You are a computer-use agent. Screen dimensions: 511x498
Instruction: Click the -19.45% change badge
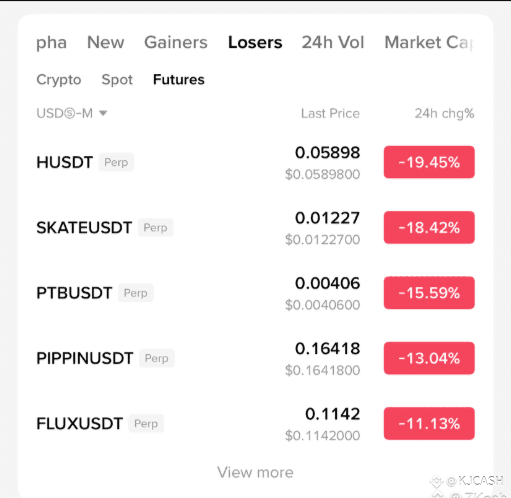(x=429, y=162)
